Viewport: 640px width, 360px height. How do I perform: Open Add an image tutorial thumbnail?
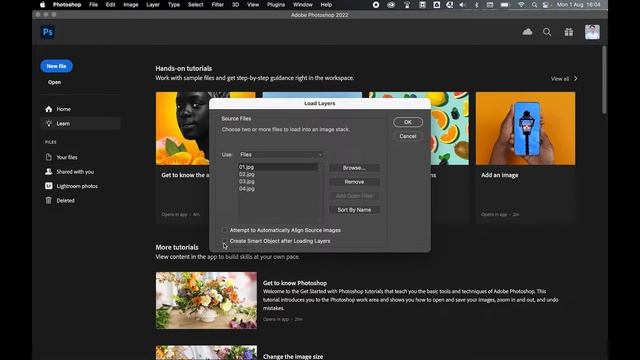point(525,128)
